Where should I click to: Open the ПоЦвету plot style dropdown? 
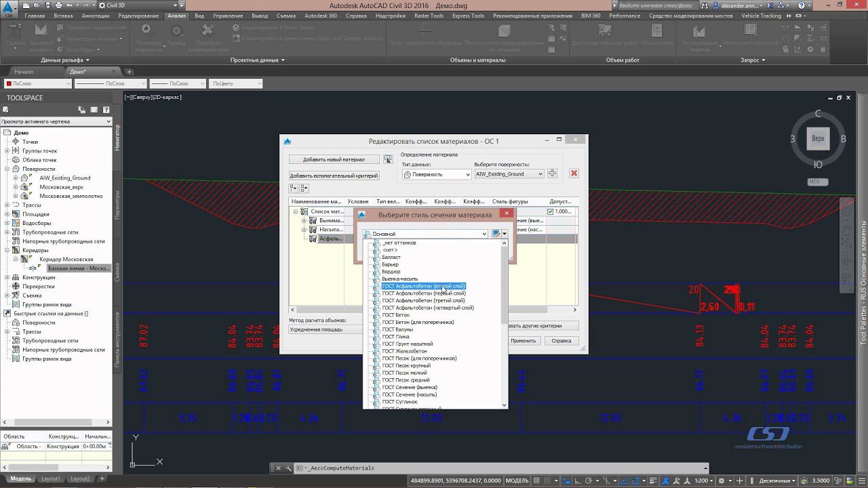pos(237,83)
